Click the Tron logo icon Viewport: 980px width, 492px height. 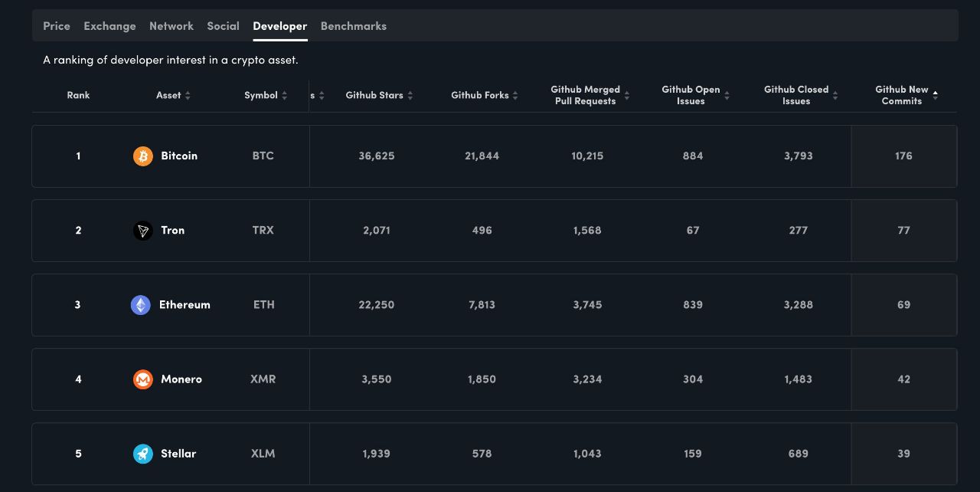pyautogui.click(x=143, y=231)
